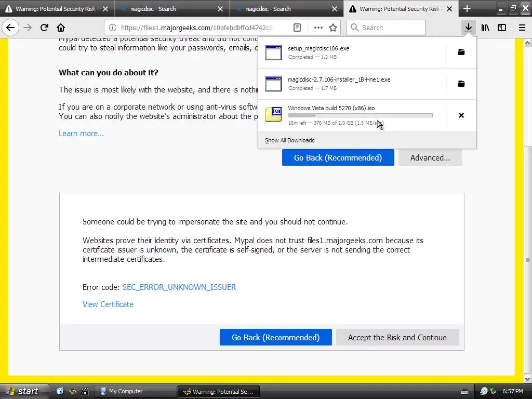Select the active Warning: Potential Security Risk tab
This screenshot has height=399, width=532.
[x=401, y=9]
